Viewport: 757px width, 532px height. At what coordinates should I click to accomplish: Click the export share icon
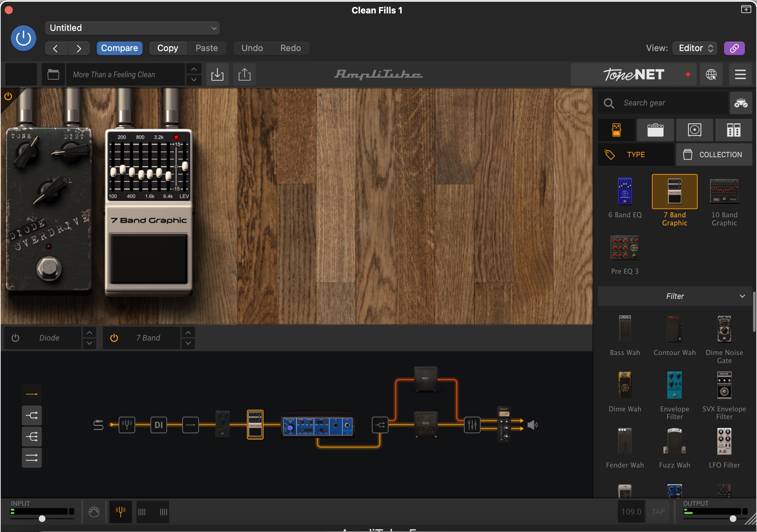(x=244, y=74)
